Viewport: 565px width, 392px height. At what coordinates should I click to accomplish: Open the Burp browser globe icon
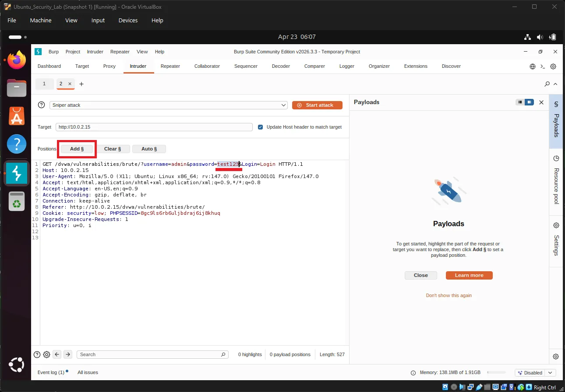(x=533, y=66)
